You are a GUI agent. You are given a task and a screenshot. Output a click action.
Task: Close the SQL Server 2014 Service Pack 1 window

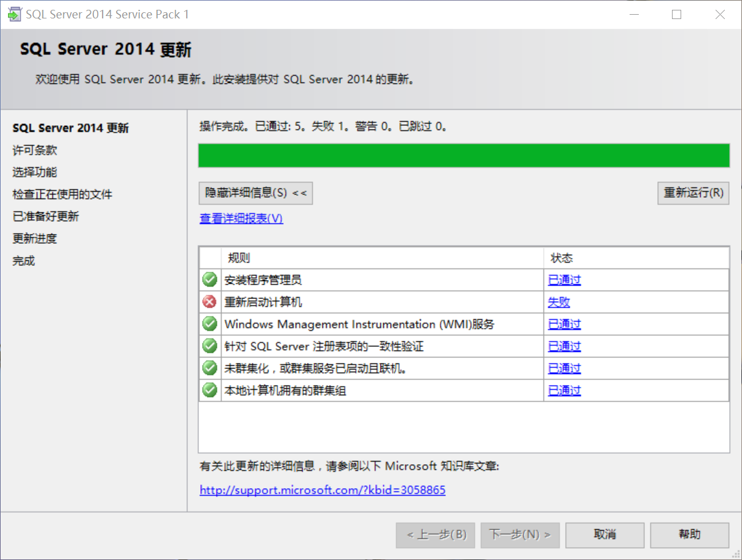720,14
